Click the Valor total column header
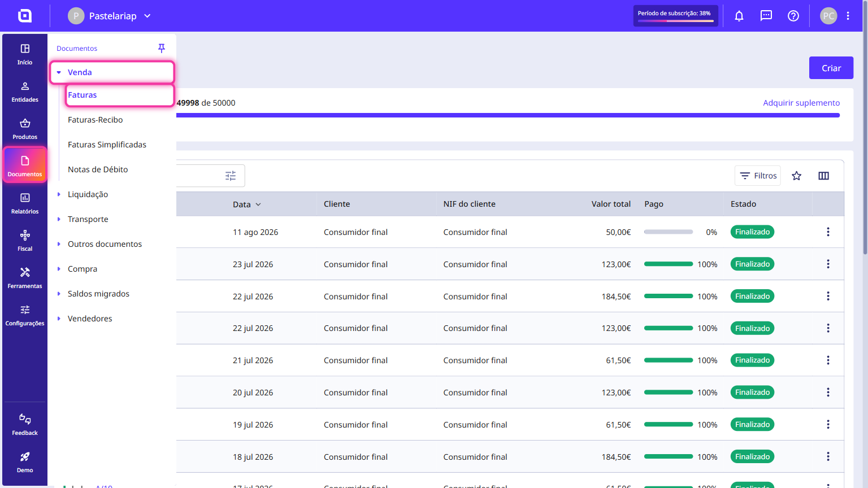 (x=611, y=204)
